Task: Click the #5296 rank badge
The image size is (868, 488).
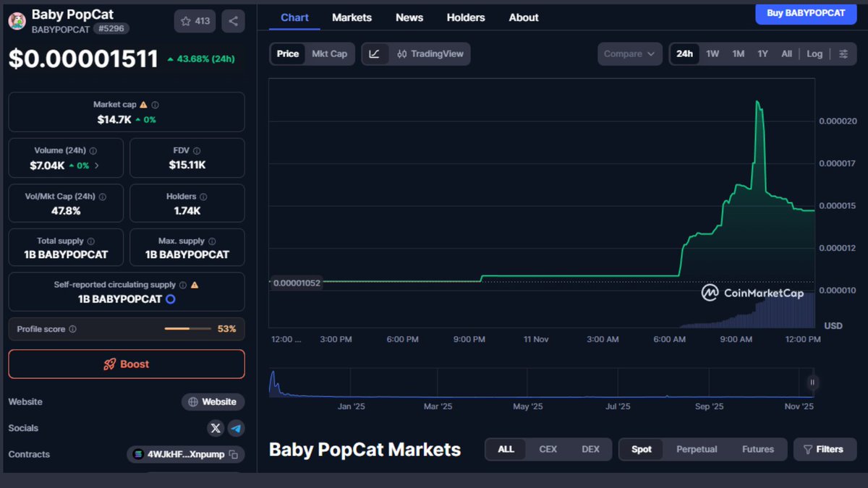Action: click(111, 30)
